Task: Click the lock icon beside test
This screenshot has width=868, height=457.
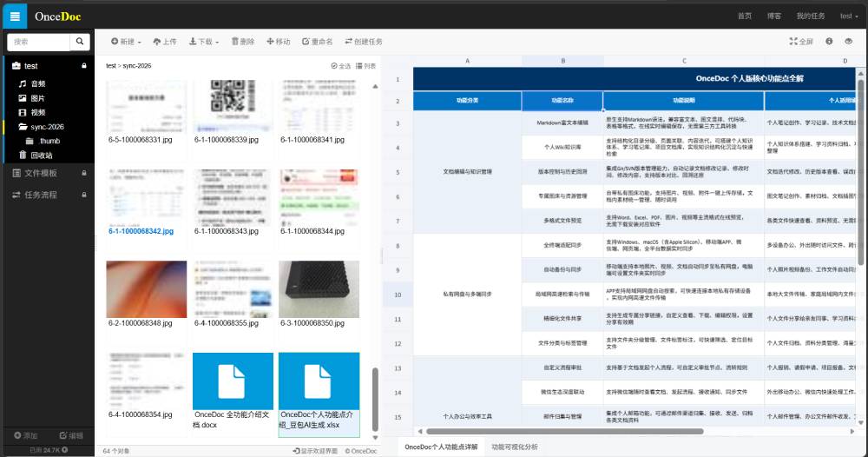Action: coord(84,66)
